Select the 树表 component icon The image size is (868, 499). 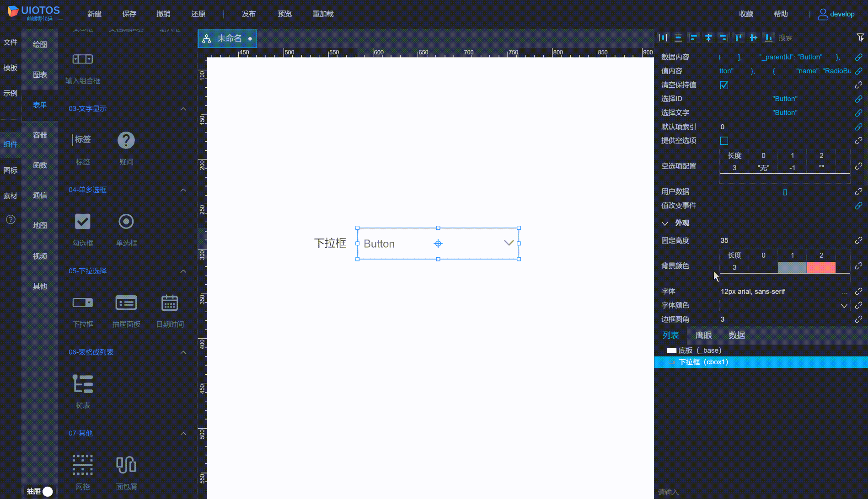[82, 384]
